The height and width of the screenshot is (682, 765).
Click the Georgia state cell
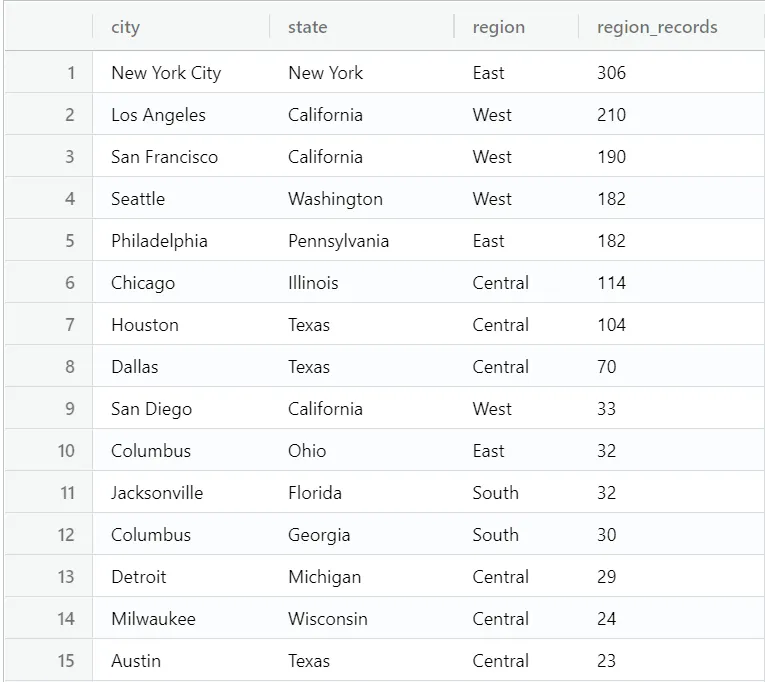pos(319,535)
